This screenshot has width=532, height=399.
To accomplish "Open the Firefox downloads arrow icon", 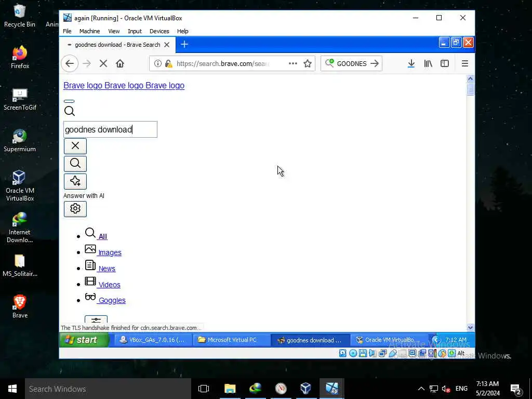I will [411, 63].
